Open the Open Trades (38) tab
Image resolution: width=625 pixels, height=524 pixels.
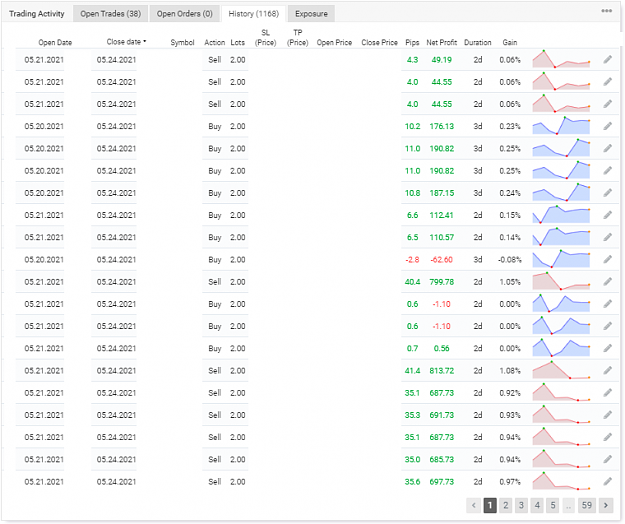pos(110,14)
